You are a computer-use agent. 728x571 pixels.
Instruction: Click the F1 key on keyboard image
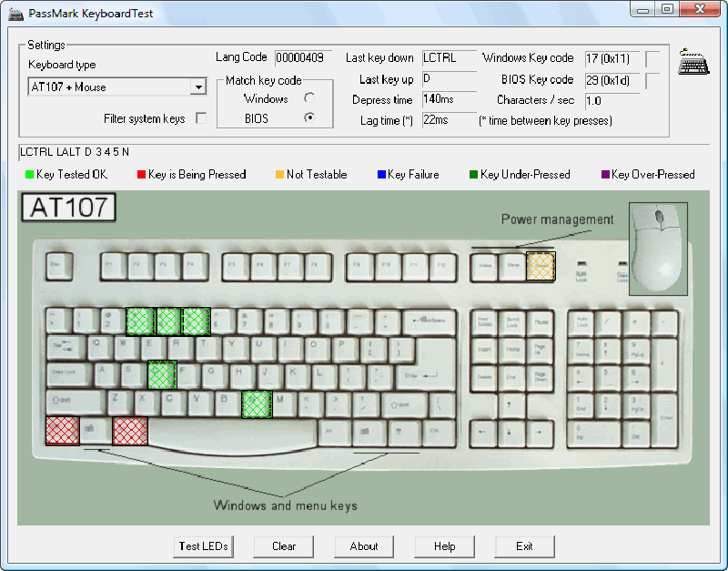[113, 266]
